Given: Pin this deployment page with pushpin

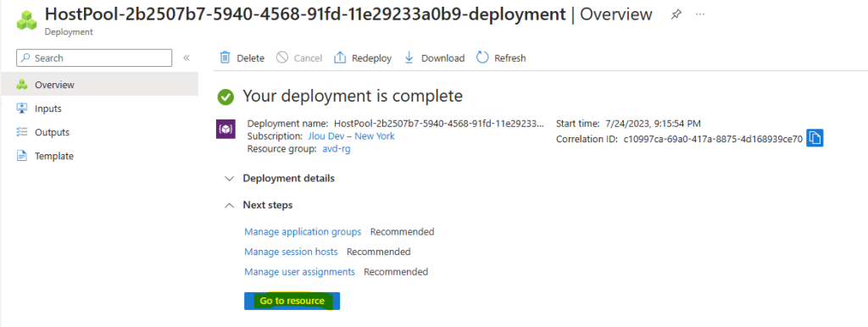Looking at the screenshot, I should click(x=676, y=14).
